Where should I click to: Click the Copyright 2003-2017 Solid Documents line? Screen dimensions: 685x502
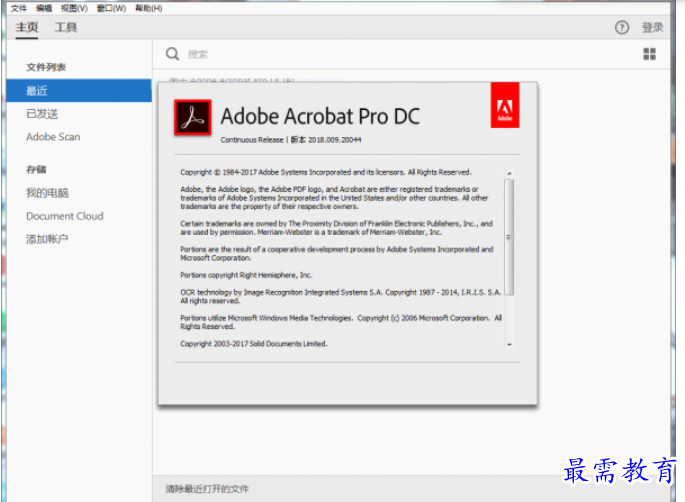[254, 344]
